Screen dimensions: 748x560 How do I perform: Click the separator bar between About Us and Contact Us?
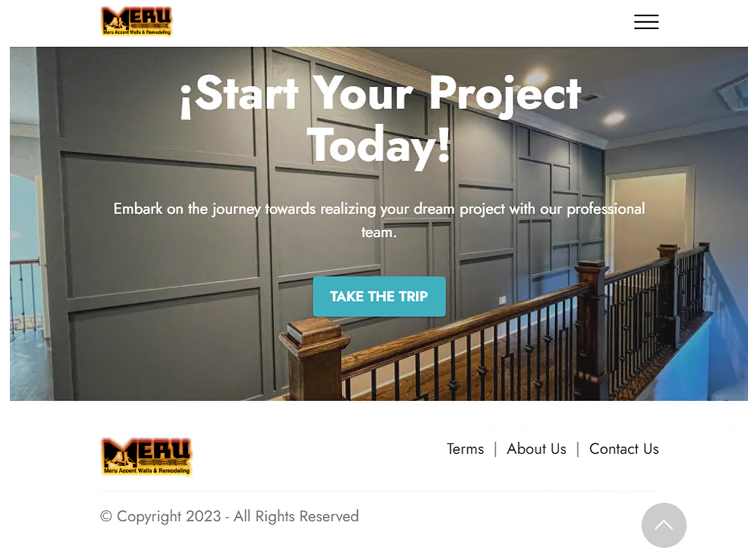[x=578, y=449]
